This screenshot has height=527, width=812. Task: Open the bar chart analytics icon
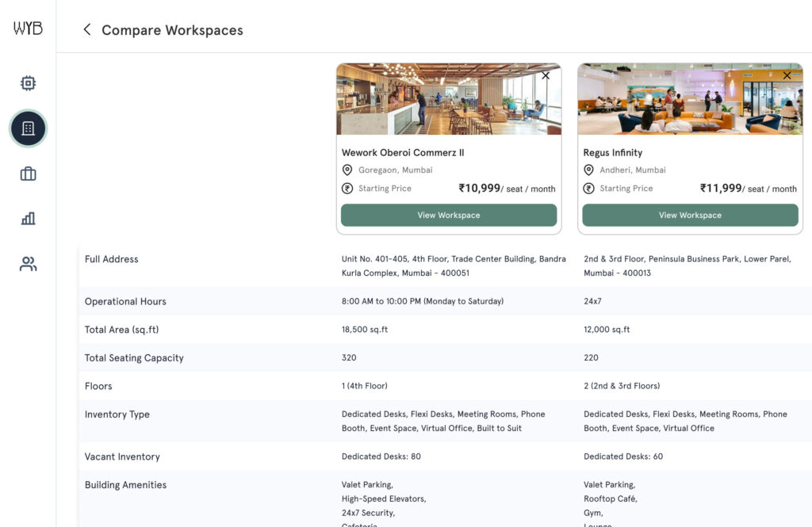click(x=28, y=219)
